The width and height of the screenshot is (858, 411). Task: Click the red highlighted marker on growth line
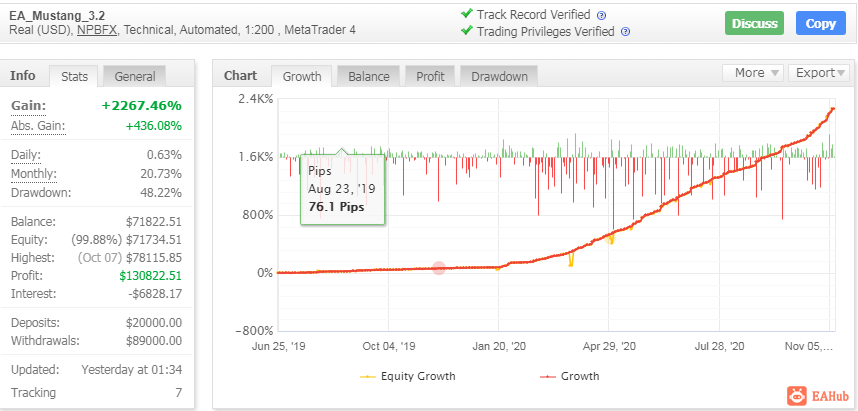[438, 268]
